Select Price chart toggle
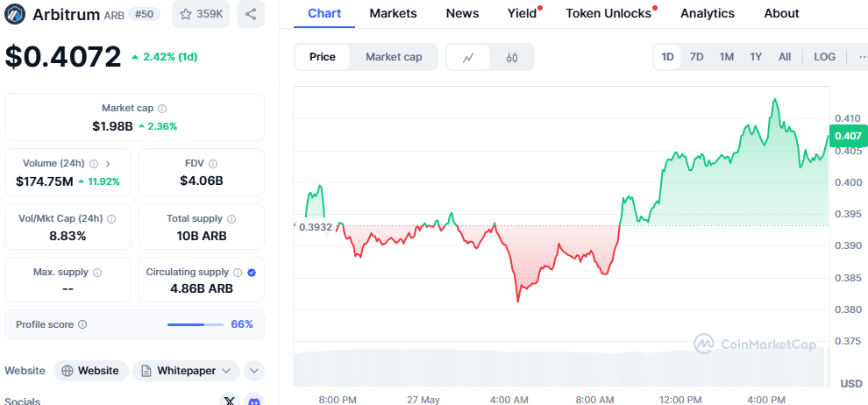 [x=322, y=57]
